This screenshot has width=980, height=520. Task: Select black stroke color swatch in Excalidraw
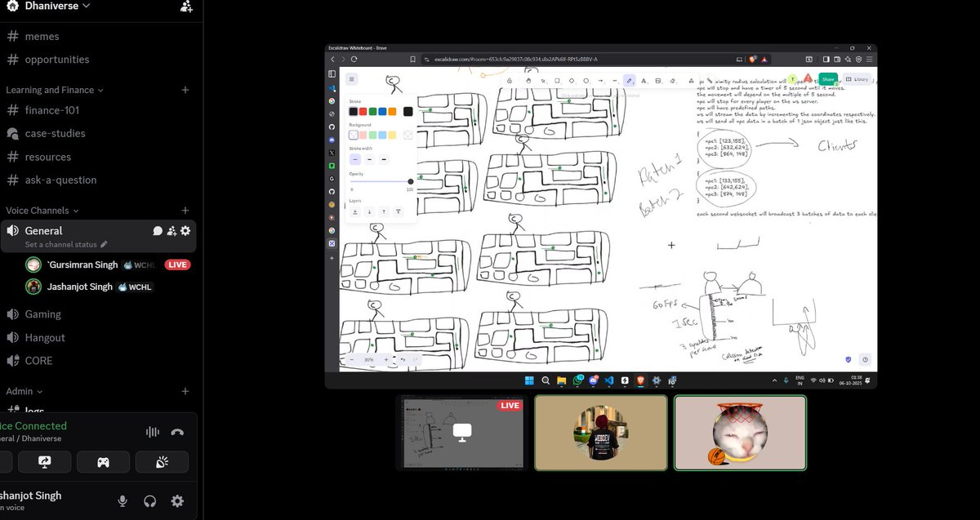pos(354,112)
